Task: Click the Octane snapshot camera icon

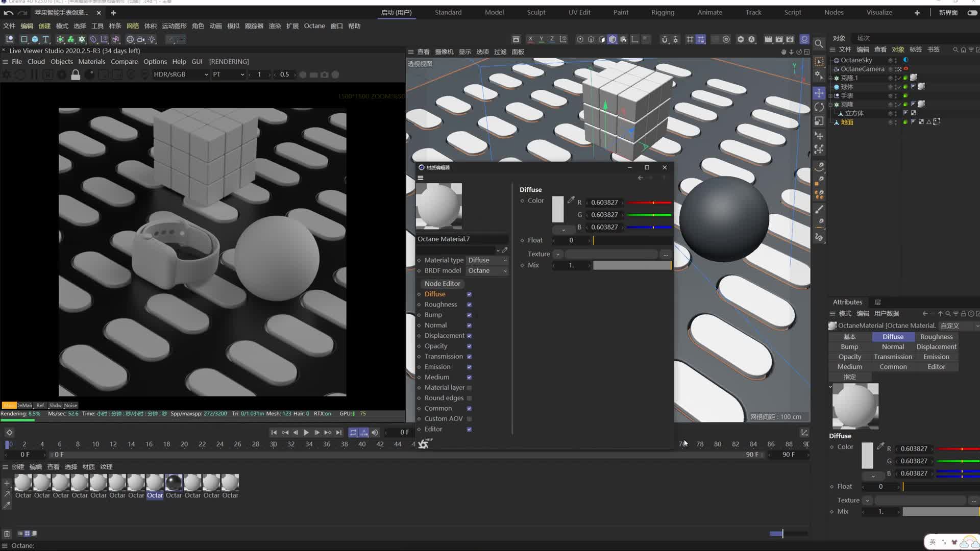Action: [324, 74]
